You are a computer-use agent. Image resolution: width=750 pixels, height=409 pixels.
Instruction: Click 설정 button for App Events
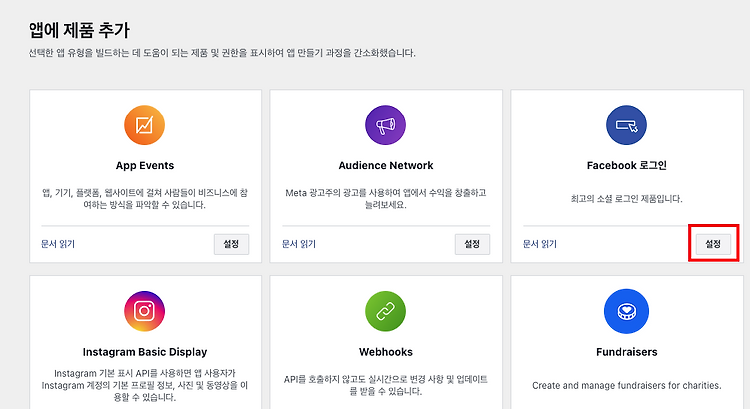(232, 244)
